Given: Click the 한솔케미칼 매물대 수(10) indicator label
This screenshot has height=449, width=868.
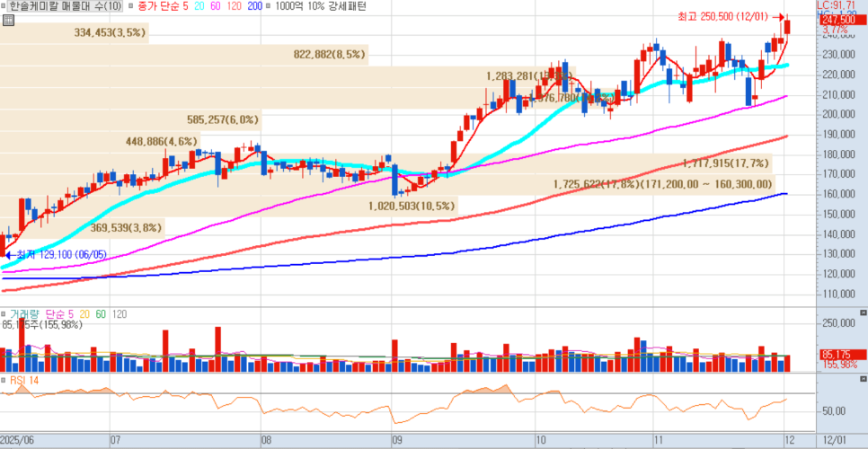Looking at the screenshot, I should click(66, 6).
